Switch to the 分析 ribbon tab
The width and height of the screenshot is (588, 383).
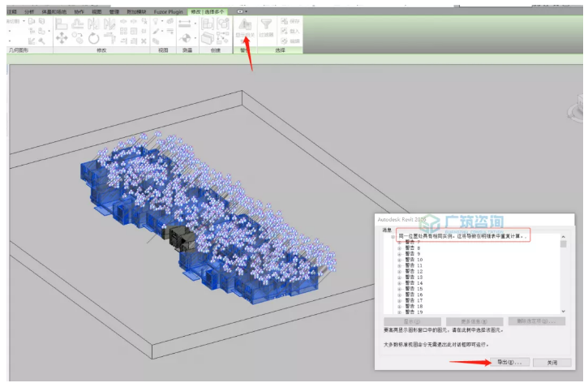click(x=29, y=12)
